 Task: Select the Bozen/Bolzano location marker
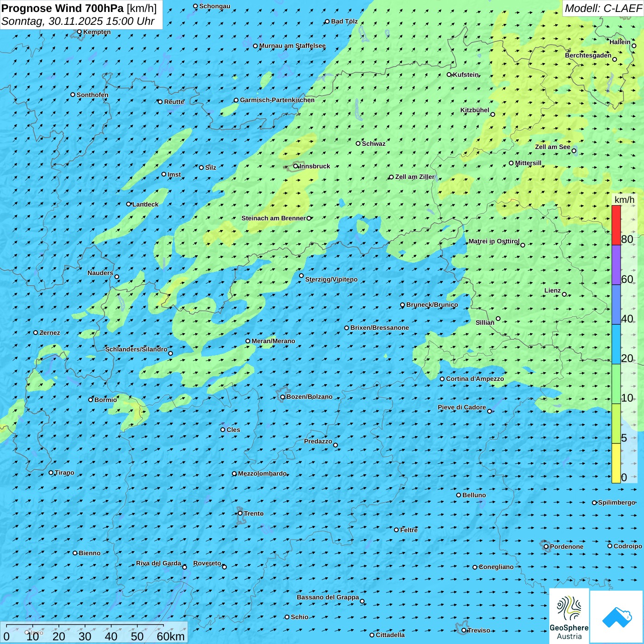[282, 397]
